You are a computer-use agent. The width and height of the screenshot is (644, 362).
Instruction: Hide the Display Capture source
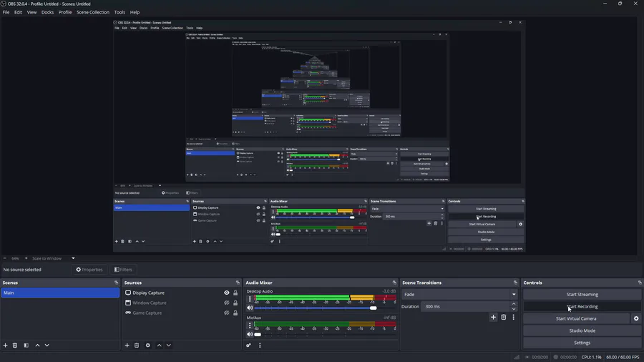226,293
